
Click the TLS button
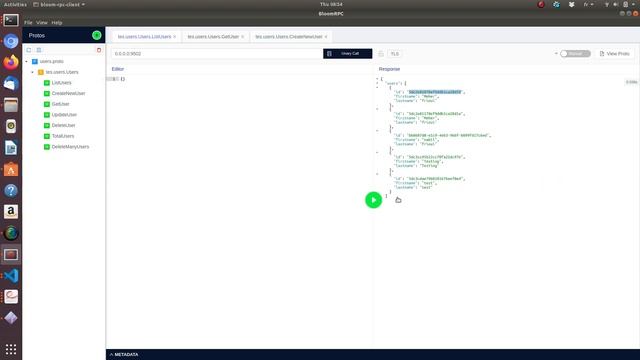pos(395,54)
